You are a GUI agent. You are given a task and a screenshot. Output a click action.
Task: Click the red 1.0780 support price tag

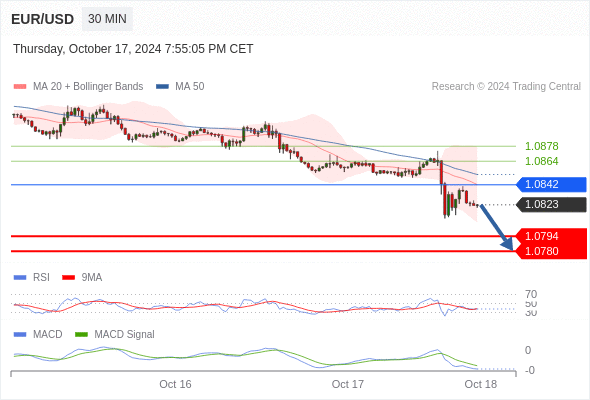click(551, 251)
